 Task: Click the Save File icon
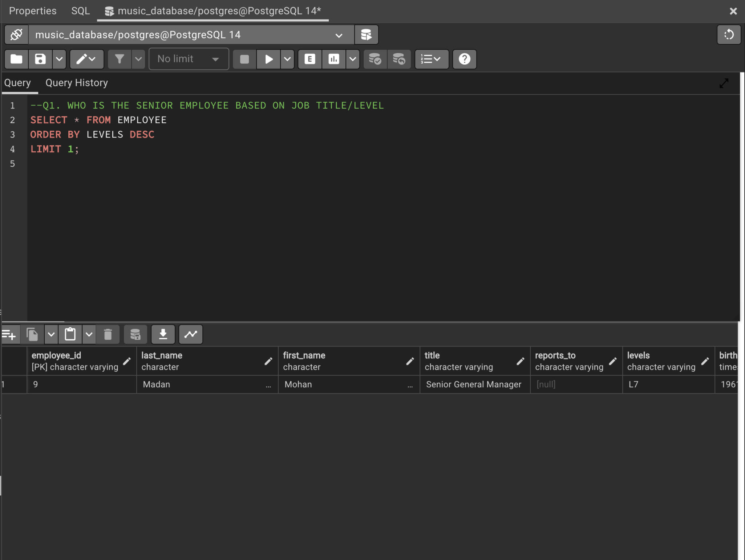click(x=40, y=59)
